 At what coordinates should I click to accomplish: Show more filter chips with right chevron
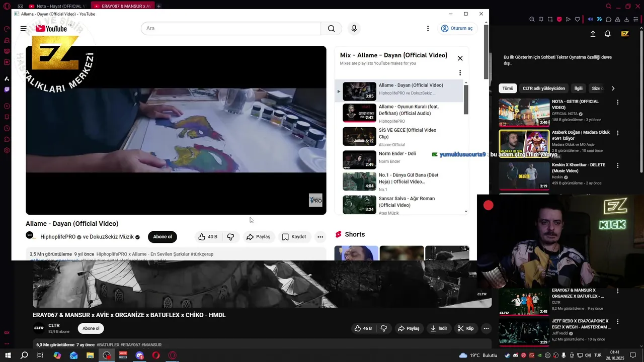pyautogui.click(x=613, y=88)
